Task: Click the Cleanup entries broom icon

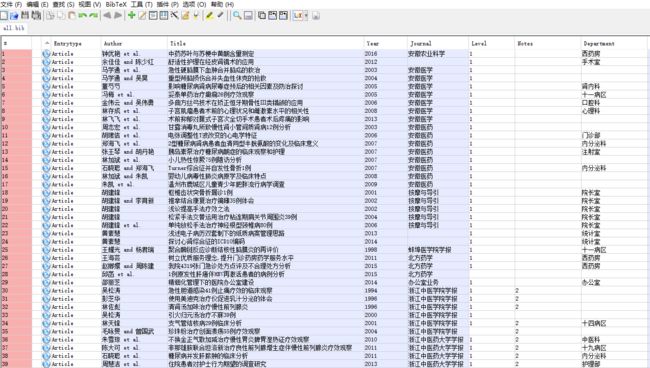Action: tap(185, 16)
